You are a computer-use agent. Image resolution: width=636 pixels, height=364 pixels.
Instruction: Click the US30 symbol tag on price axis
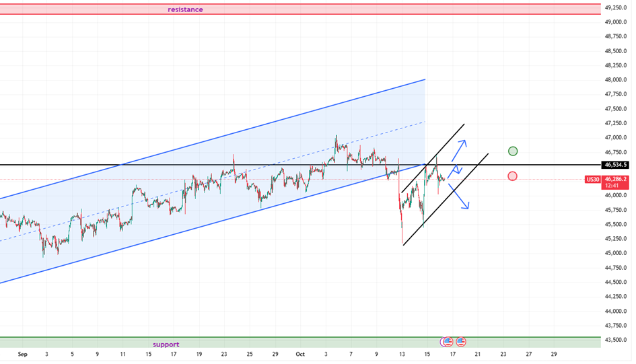593,180
